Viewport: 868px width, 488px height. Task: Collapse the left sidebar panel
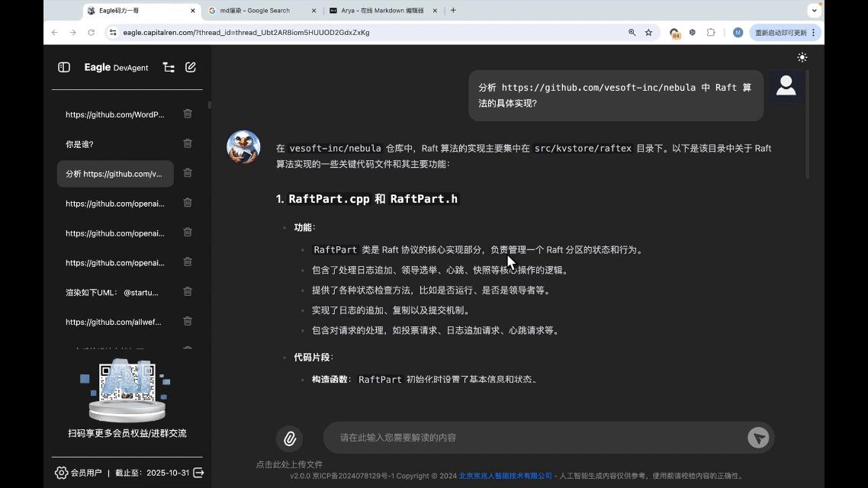(63, 67)
